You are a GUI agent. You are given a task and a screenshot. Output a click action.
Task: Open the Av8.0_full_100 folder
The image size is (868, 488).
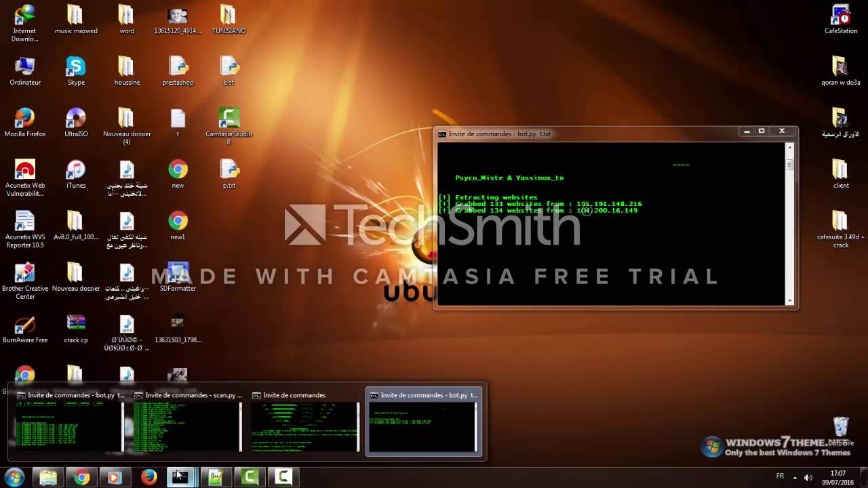tap(76, 225)
